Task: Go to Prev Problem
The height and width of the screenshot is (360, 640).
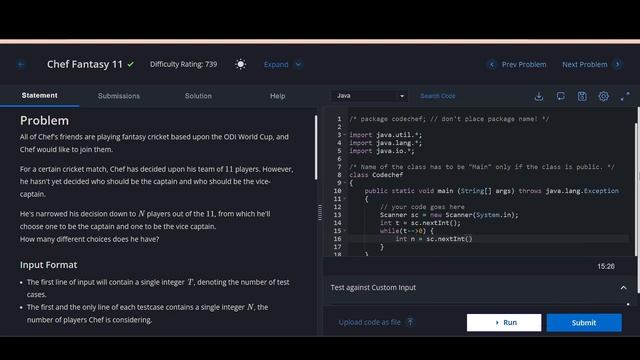Action: click(x=524, y=64)
